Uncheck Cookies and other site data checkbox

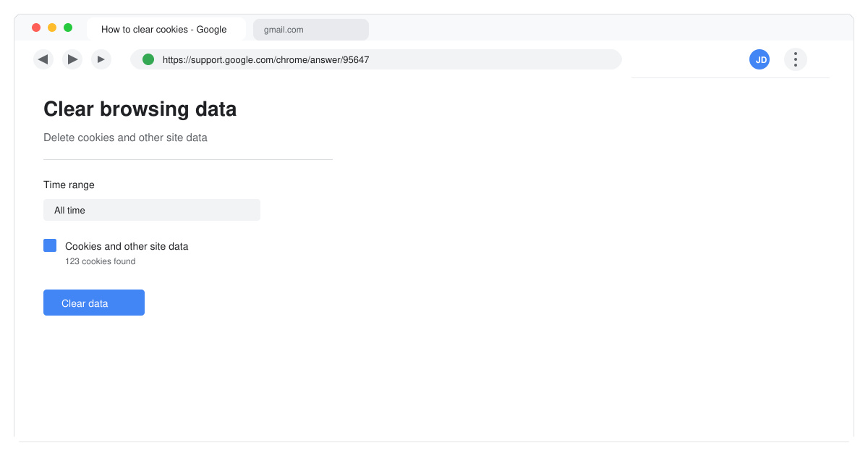50,245
